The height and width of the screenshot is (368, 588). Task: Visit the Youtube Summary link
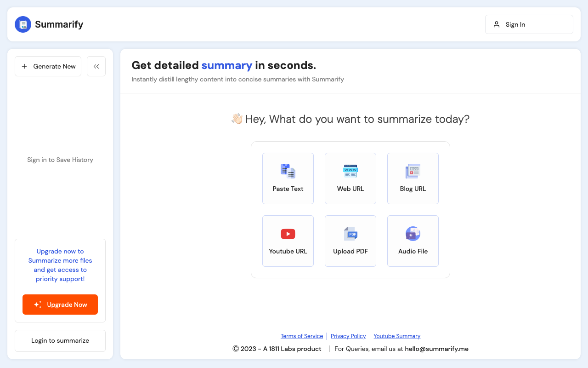tap(397, 336)
